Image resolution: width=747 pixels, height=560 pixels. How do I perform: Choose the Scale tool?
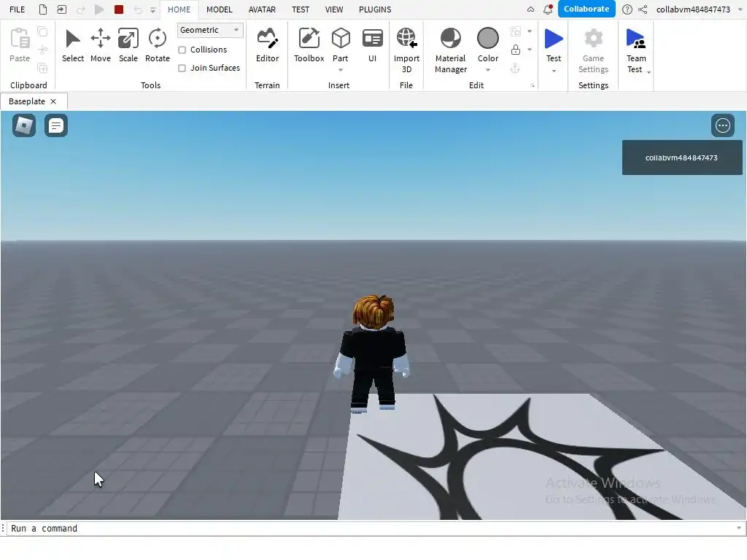[x=128, y=45]
